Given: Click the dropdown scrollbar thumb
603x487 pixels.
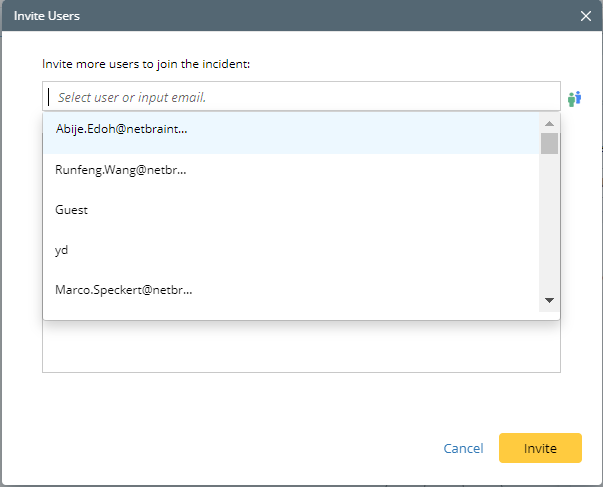Looking at the screenshot, I should pyautogui.click(x=549, y=143).
